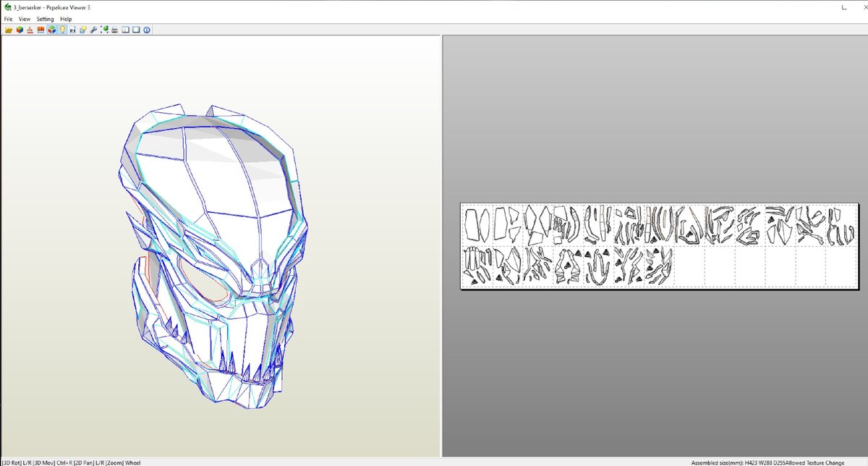Open the View menu
868x466 pixels.
pyautogui.click(x=25, y=19)
